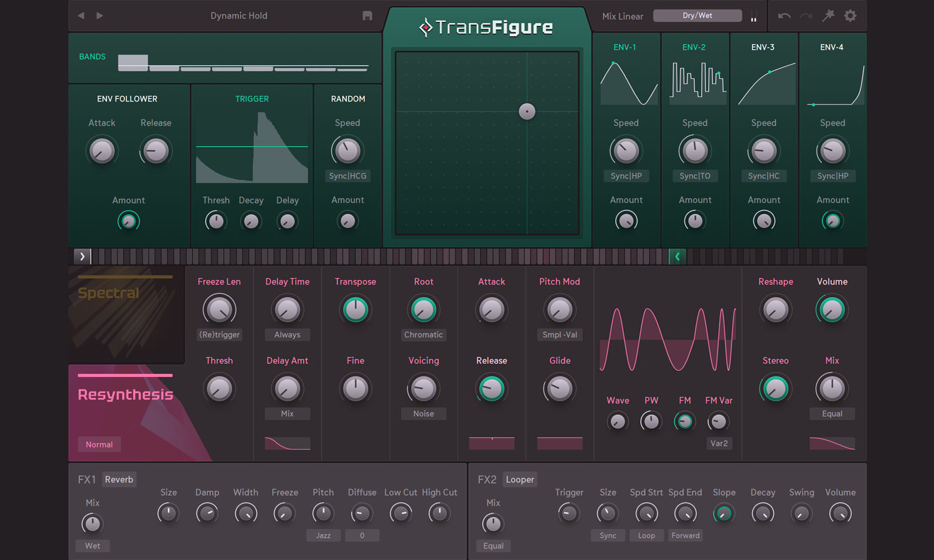Click the Resynthesis Volume knob
934x560 pixels.
tap(832, 310)
